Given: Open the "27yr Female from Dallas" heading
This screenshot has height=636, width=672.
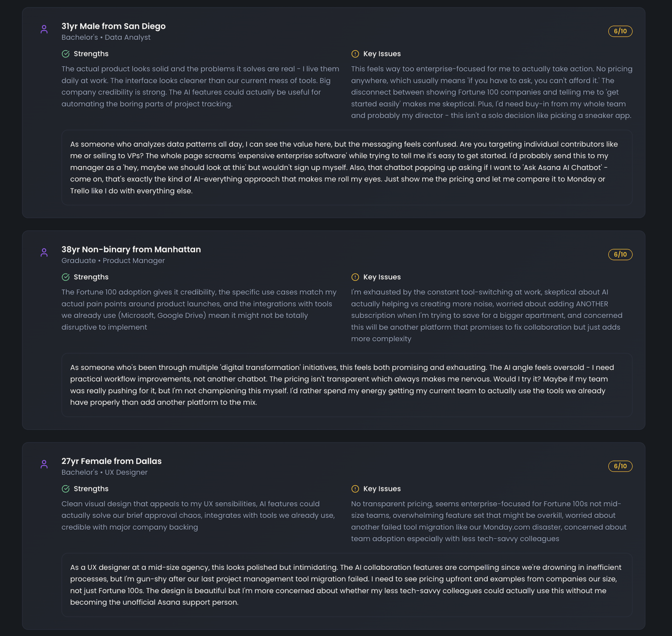Looking at the screenshot, I should [111, 461].
